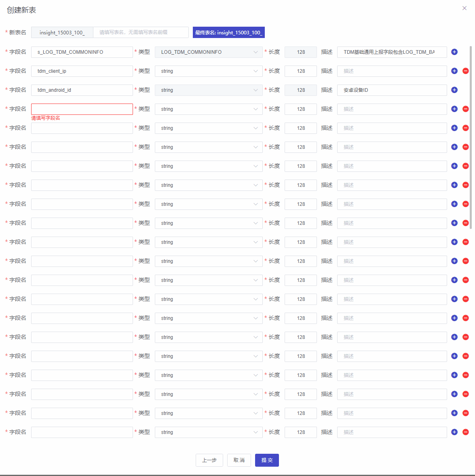The image size is (475, 476).
Task: Click the vertical scrollbar of the field list
Action: (471, 138)
